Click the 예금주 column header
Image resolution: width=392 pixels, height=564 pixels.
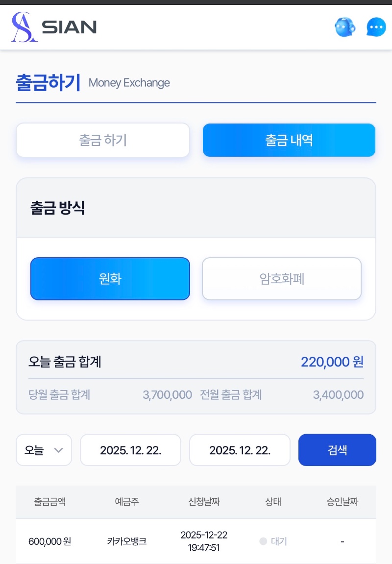coord(127,502)
